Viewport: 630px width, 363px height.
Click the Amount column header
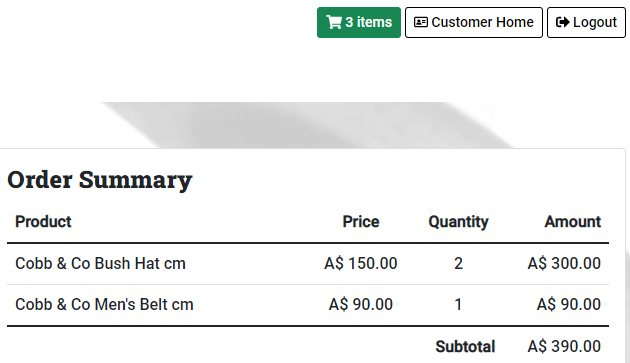pos(573,221)
